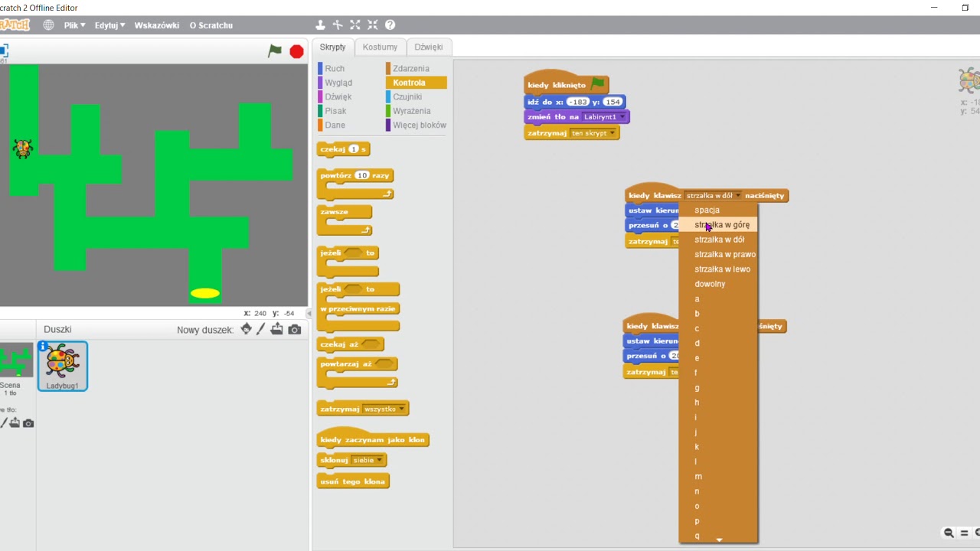This screenshot has width=980, height=551.
Task: Click ladybug sprite on the stage
Action: coord(22,148)
